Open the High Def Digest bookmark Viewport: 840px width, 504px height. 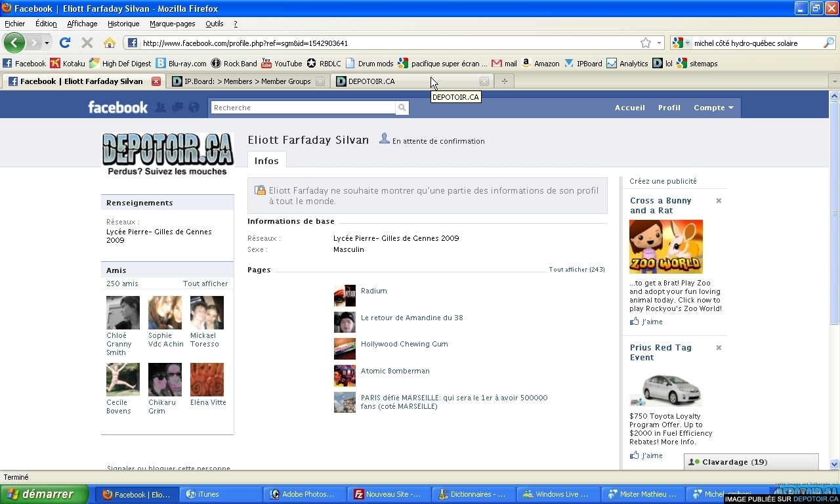pyautogui.click(x=120, y=64)
